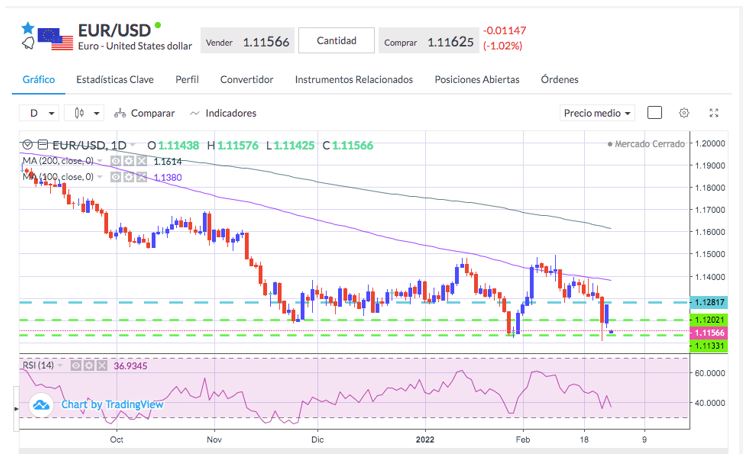Click the candlestick chart style icon
Image resolution: width=746 pixels, height=463 pixels.
click(x=79, y=113)
